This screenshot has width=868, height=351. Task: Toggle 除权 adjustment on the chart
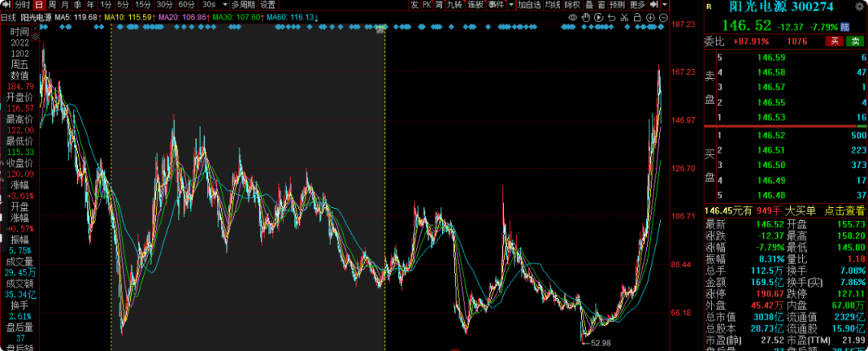click(572, 5)
